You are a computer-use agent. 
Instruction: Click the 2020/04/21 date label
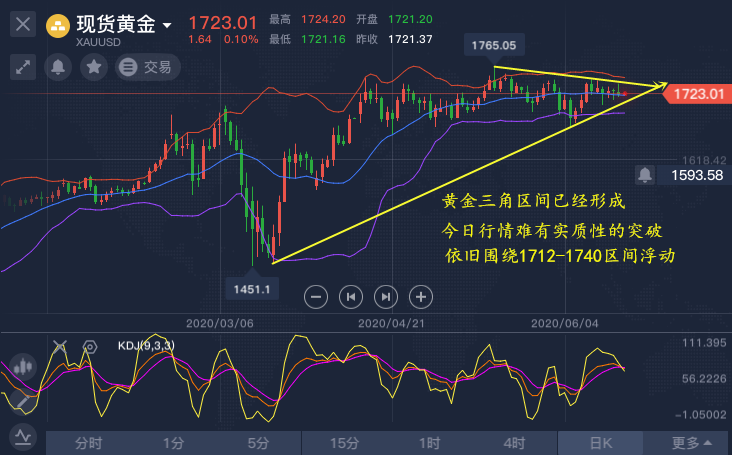click(391, 323)
